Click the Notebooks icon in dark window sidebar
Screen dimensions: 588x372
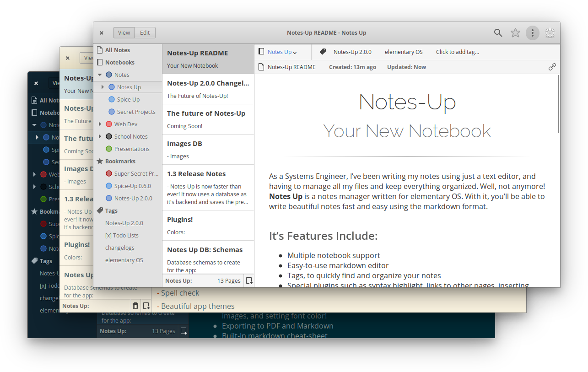[34, 113]
